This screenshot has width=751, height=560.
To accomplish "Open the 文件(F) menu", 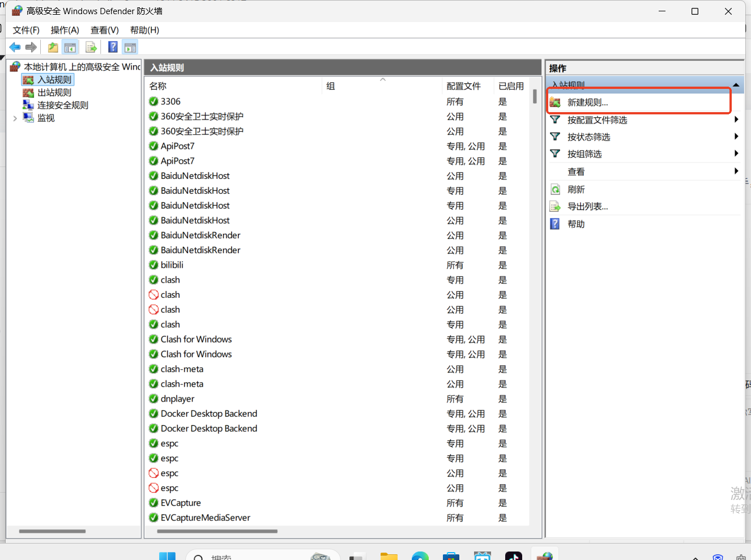I will [26, 30].
